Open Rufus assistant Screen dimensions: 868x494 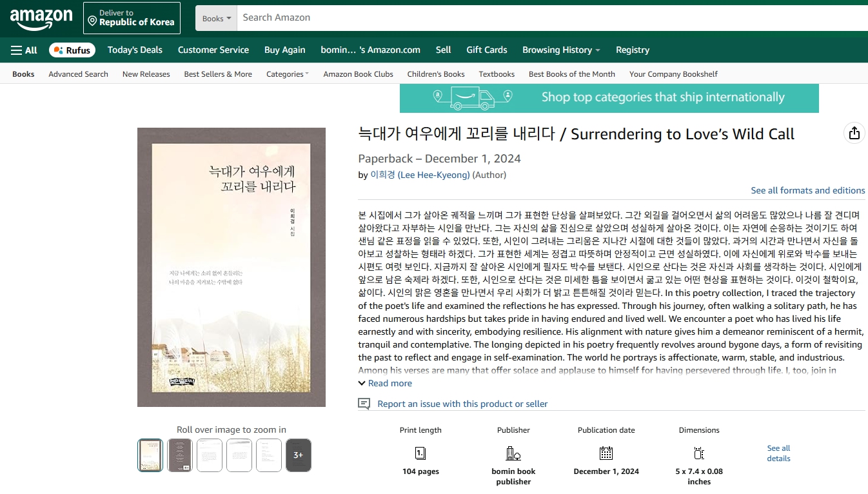point(72,50)
